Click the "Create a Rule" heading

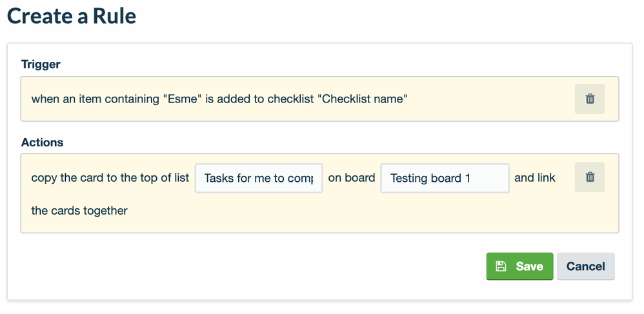point(72,16)
